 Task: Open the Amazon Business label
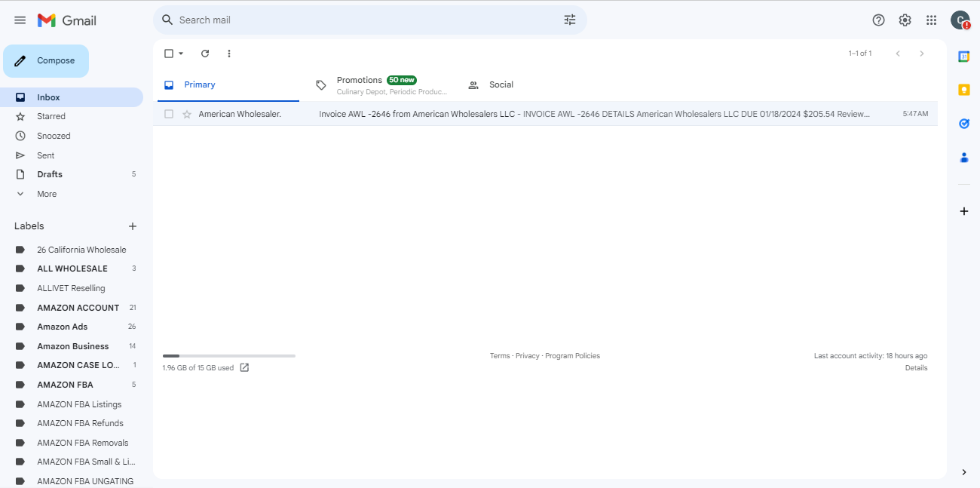(x=72, y=346)
